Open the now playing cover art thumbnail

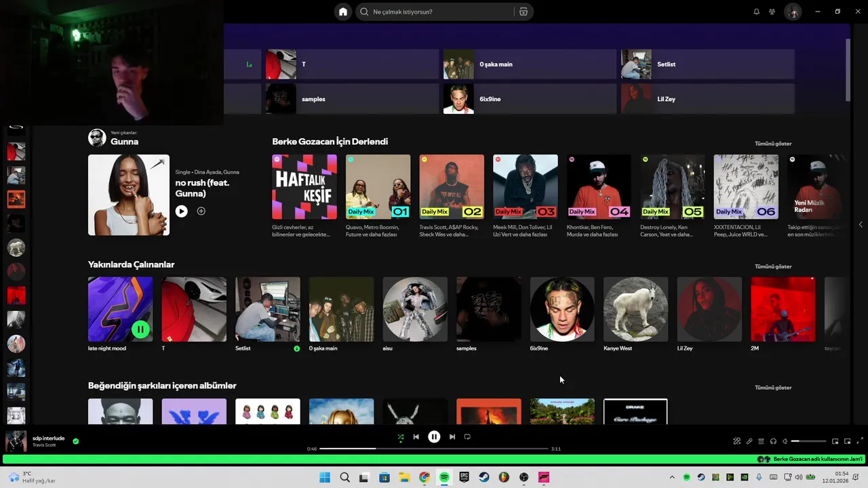(16, 441)
